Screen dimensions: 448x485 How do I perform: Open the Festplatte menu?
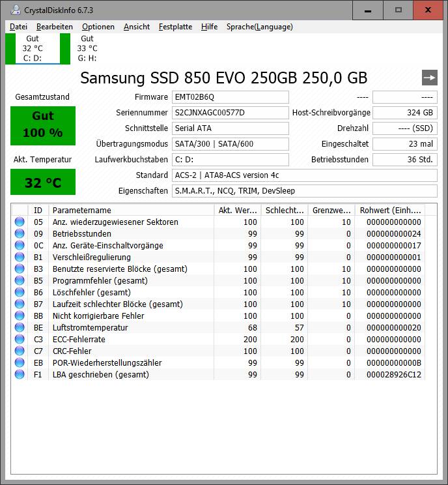tap(176, 27)
